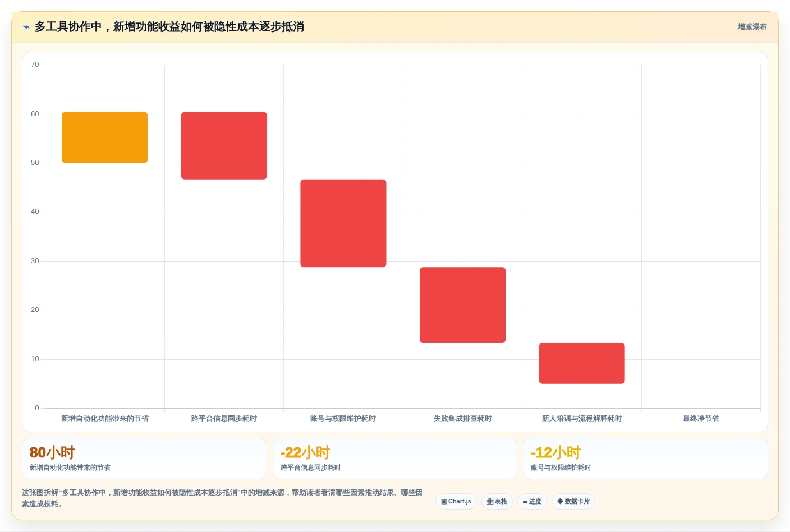Click the y-axis value 0
The height and width of the screenshot is (532, 790).
(37, 408)
